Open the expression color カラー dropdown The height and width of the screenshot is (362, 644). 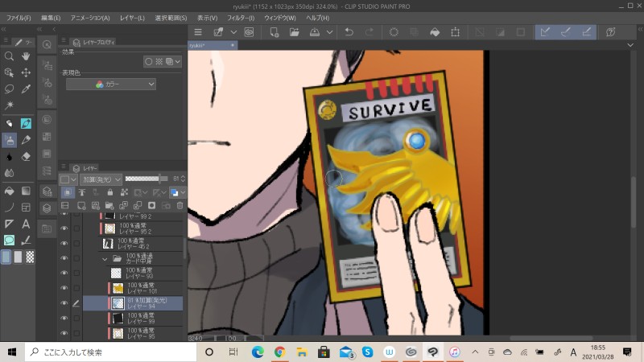coord(111,84)
